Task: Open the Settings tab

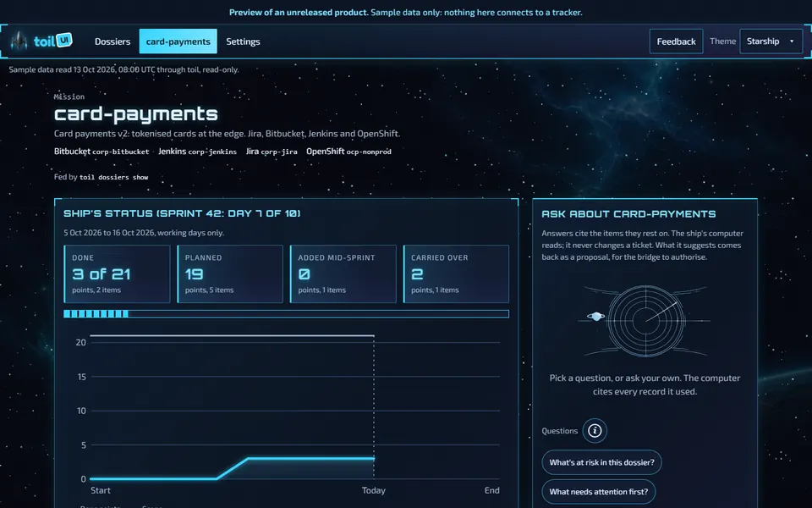Action: point(243,41)
